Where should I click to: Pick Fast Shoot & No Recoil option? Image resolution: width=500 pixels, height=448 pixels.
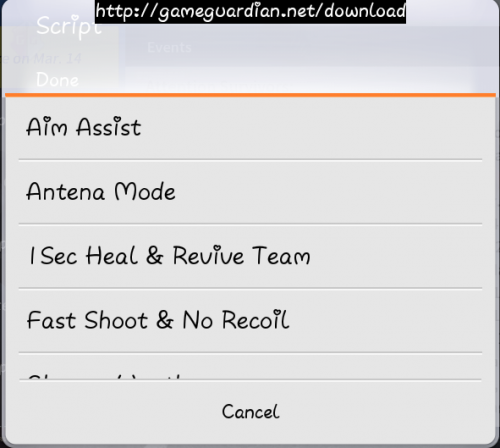click(250, 320)
